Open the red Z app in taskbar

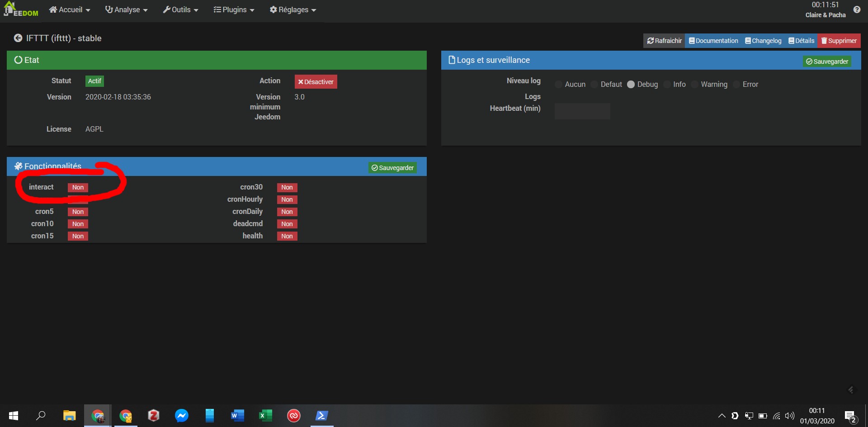pyautogui.click(x=154, y=416)
